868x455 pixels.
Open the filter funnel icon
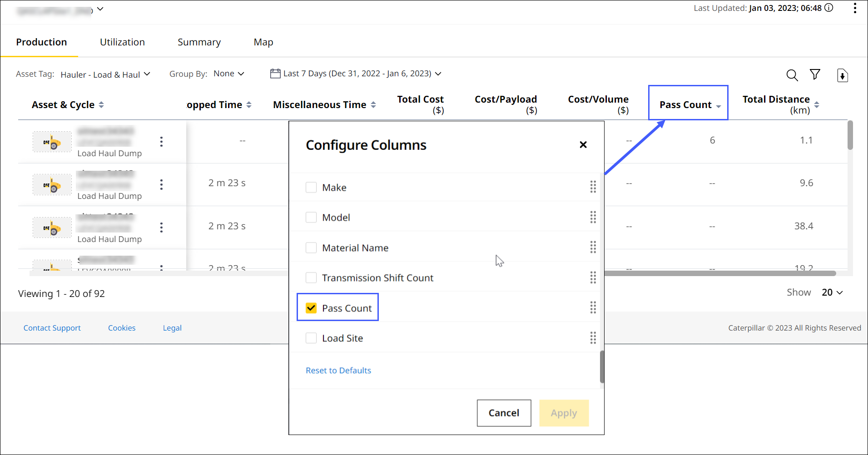pos(815,74)
